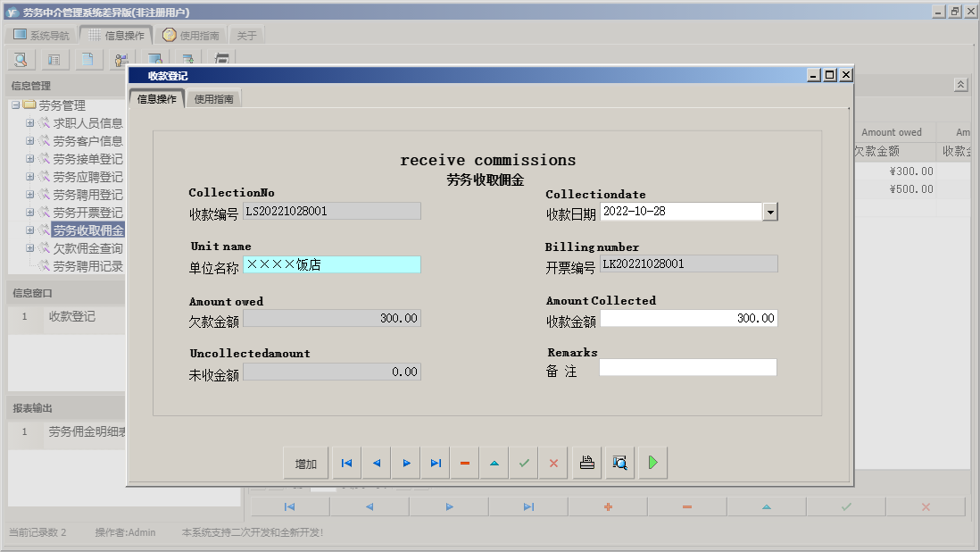This screenshot has height=552, width=980.
Task: Switch to 使用指南 tab in dialog
Action: [x=214, y=99]
